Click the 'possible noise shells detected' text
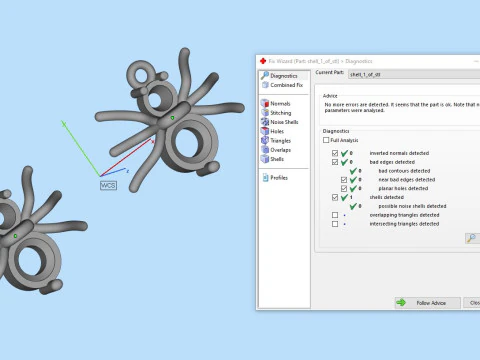Image resolution: width=480 pixels, height=360 pixels. [412, 206]
